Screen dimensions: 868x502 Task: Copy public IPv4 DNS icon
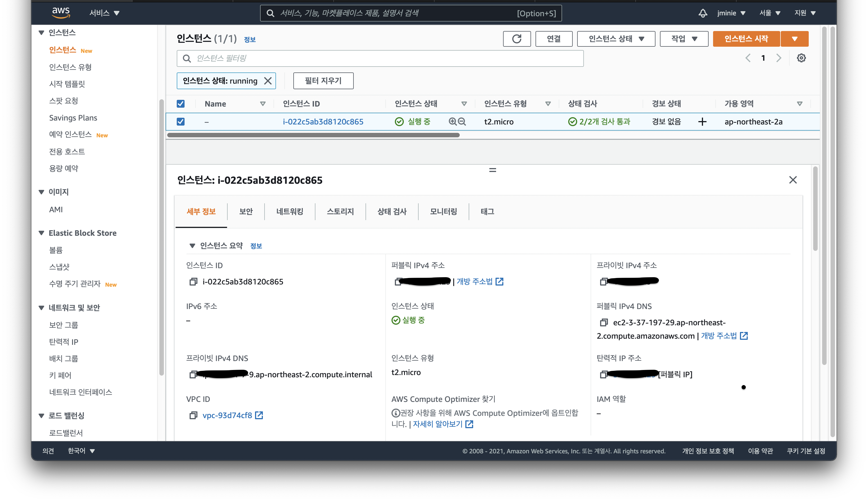603,322
